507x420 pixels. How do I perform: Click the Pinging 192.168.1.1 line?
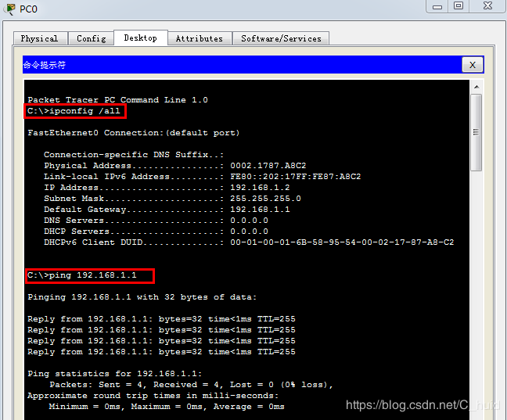pyautogui.click(x=142, y=297)
